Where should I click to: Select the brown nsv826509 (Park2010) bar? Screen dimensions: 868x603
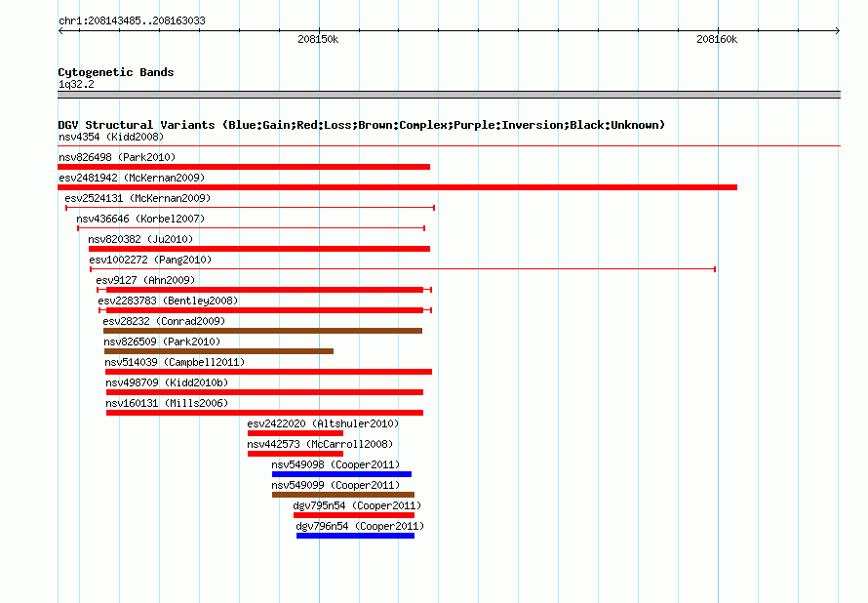(x=218, y=351)
